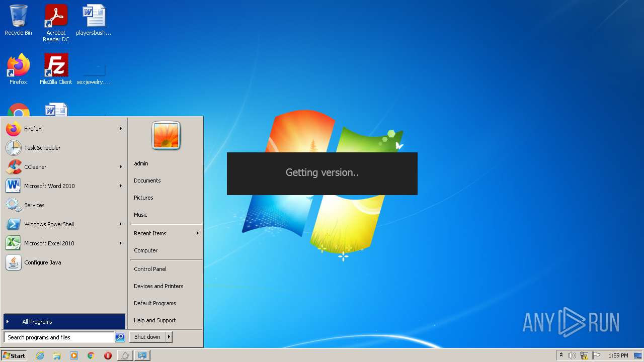644x362 pixels.
Task: Expand Microsoft Word 2010 recent list arrow
Action: (121, 186)
